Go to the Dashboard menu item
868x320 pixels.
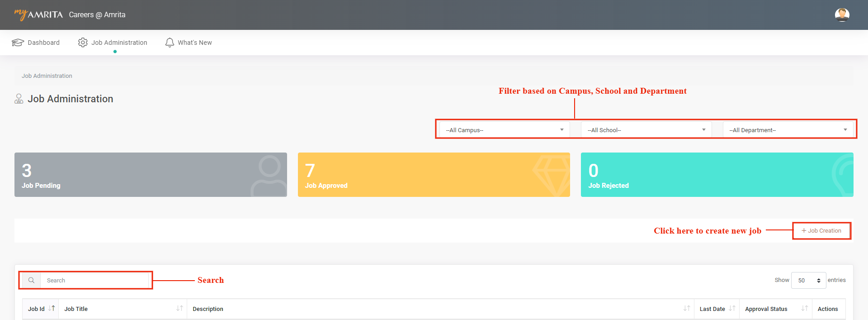43,43
